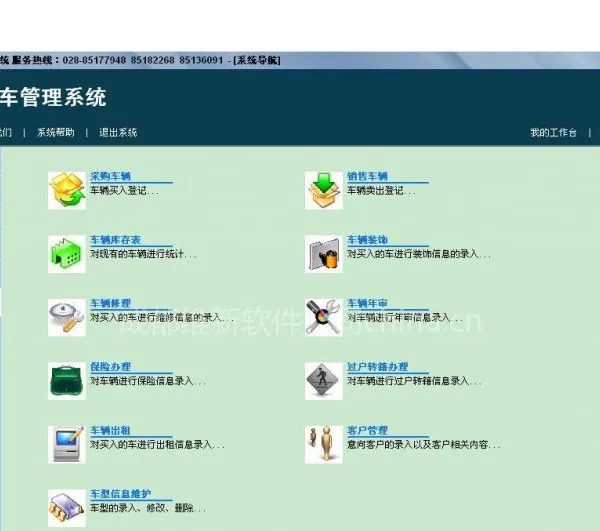Screen dimensions: 600x531
Task: Open the 车型信息维护 chip icon
Action: click(67, 508)
